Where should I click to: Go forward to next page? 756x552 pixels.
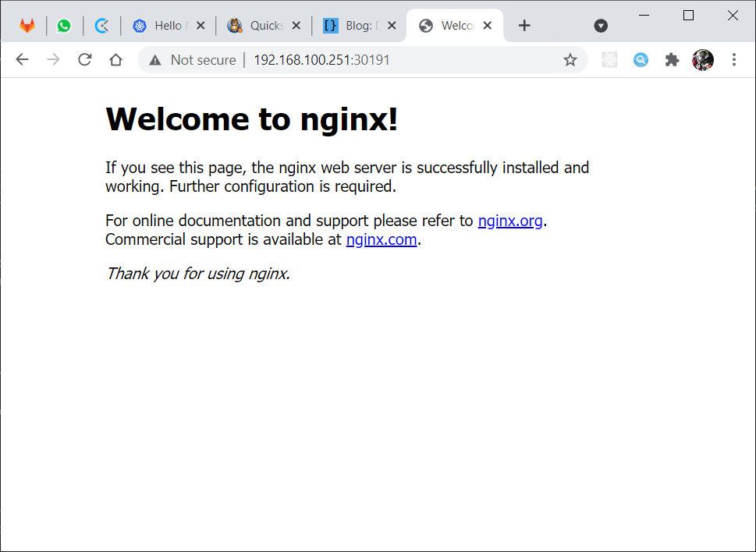click(x=54, y=60)
